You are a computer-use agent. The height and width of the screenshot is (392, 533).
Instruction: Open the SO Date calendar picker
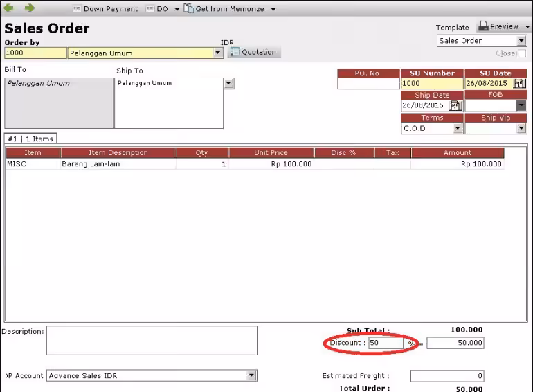520,83
